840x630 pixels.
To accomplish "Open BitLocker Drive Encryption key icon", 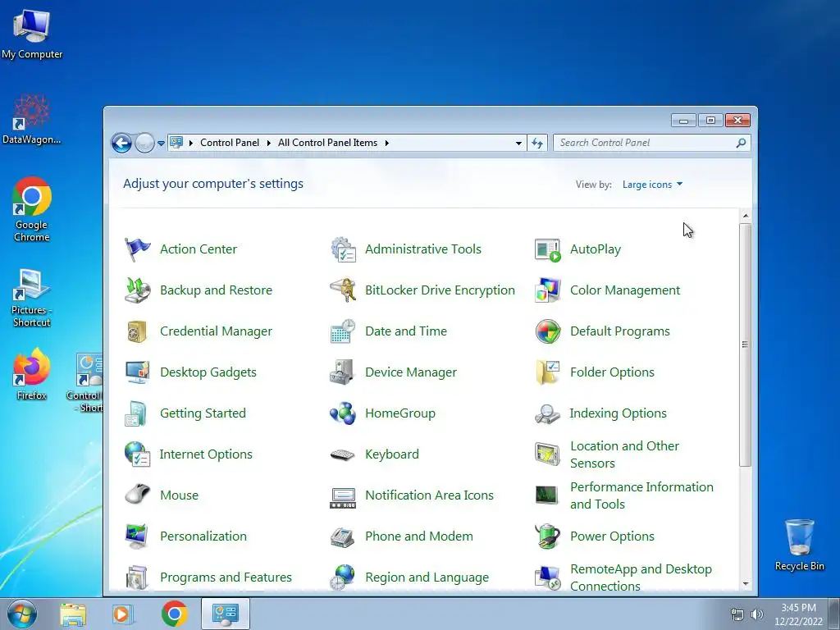I will pyautogui.click(x=343, y=290).
